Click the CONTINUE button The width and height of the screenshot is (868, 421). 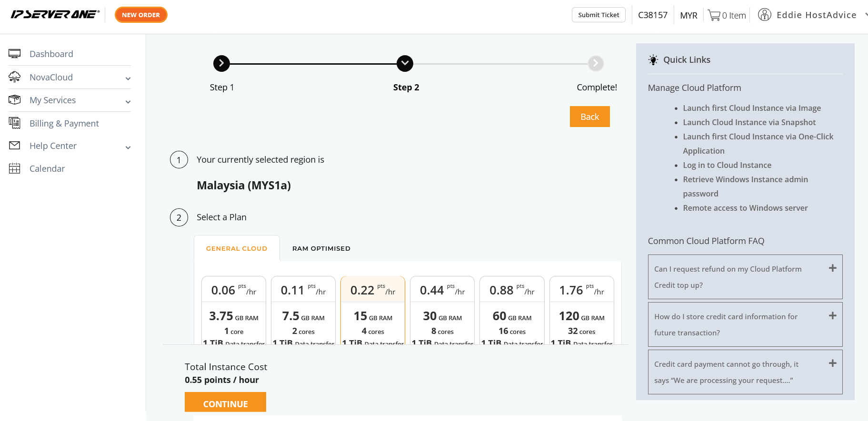click(x=225, y=402)
